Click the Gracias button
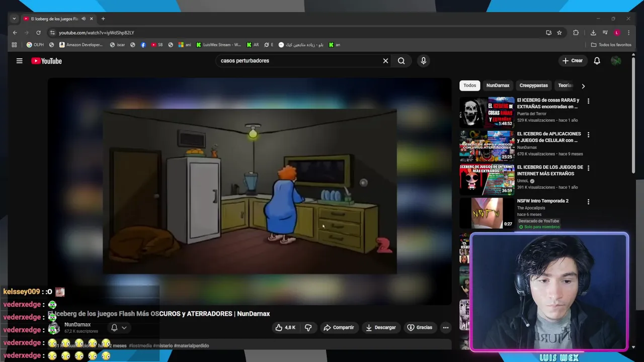Screen dimensions: 644x362 click(420, 327)
